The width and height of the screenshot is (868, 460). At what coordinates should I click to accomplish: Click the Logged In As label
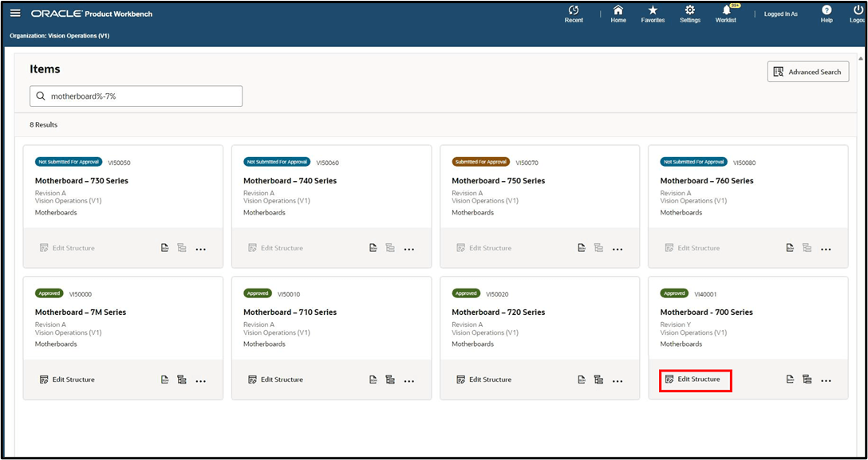(x=780, y=14)
